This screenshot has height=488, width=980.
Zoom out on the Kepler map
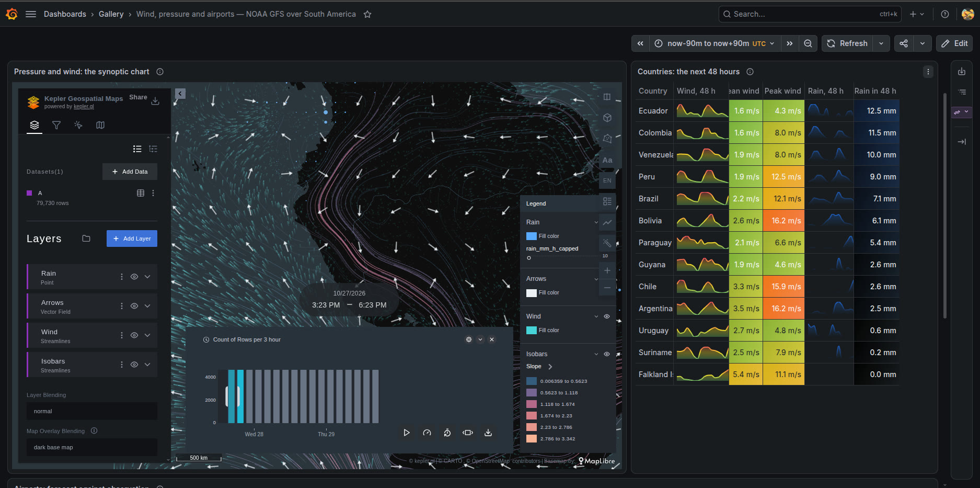[607, 287]
